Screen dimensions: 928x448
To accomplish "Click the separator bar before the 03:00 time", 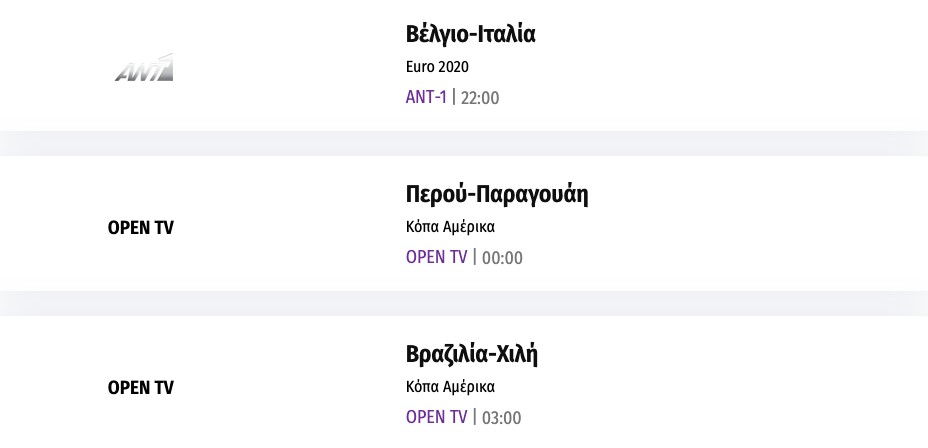I will coord(475,417).
